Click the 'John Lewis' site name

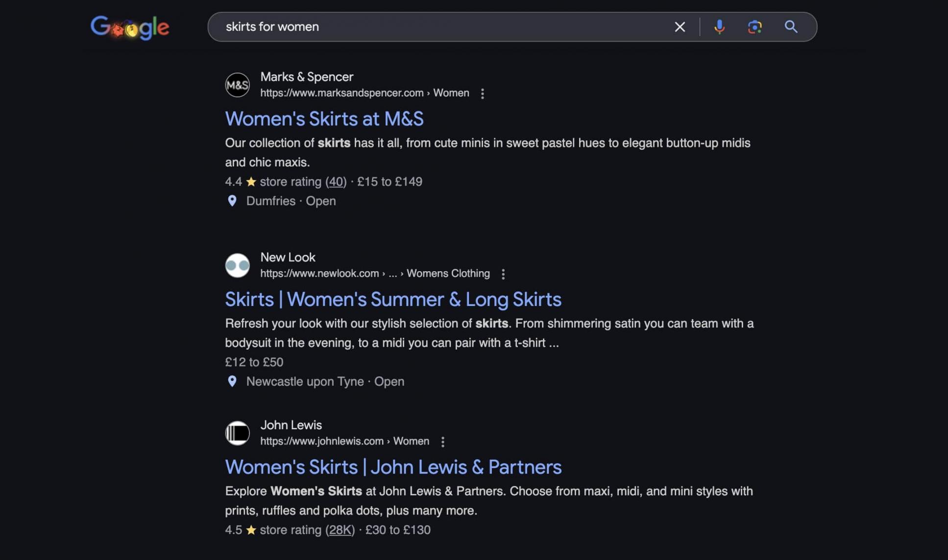pyautogui.click(x=291, y=425)
